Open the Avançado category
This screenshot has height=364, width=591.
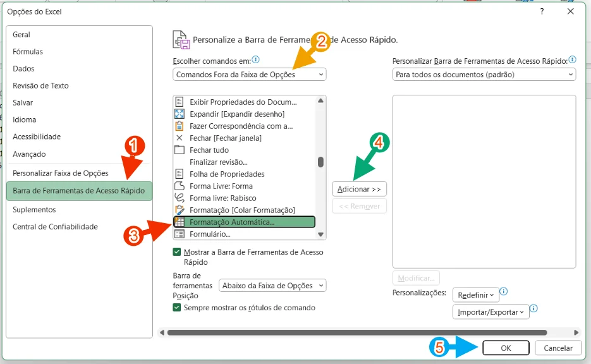point(79,154)
